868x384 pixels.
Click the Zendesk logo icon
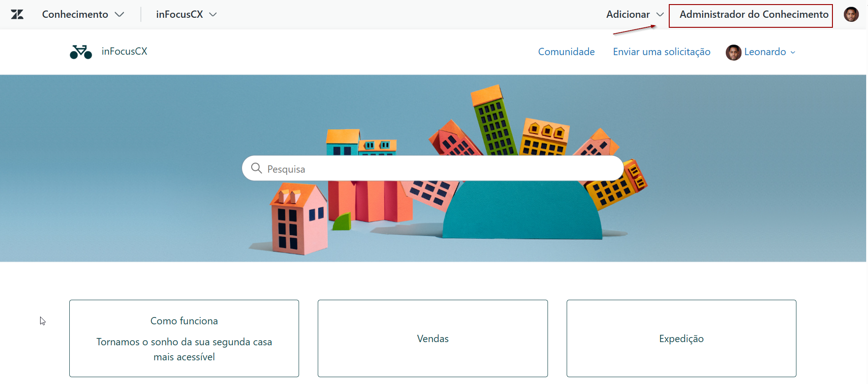(17, 15)
